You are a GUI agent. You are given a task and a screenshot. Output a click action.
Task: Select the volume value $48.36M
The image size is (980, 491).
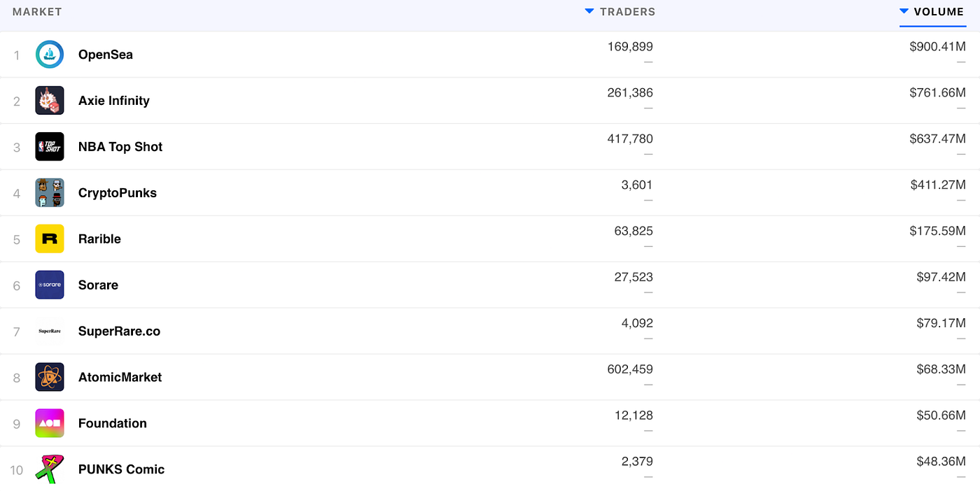(x=941, y=462)
